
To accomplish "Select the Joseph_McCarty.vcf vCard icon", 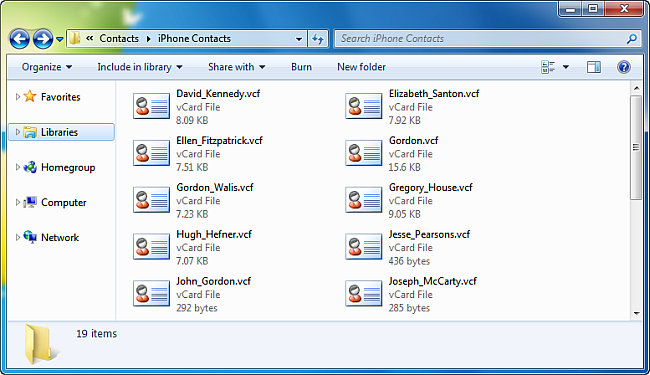I will click(x=364, y=293).
